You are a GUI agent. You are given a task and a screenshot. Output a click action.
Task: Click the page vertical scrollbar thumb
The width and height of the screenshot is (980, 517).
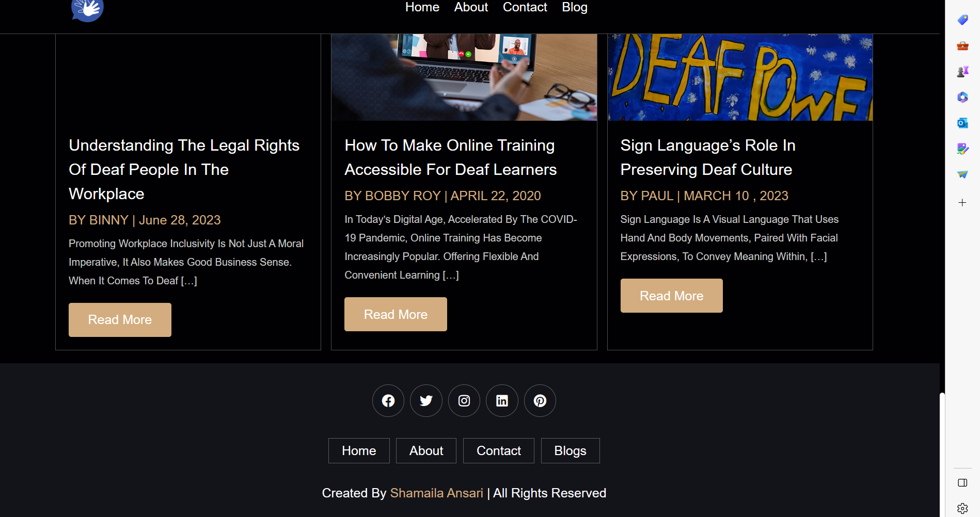coord(942,454)
